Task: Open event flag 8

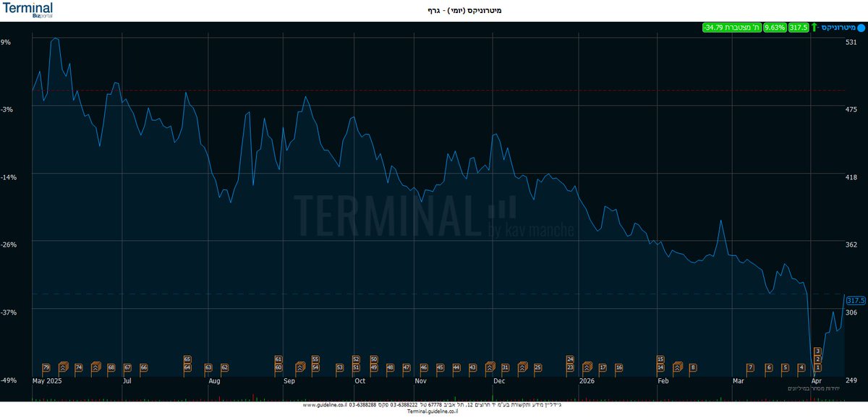Action: 693,367
